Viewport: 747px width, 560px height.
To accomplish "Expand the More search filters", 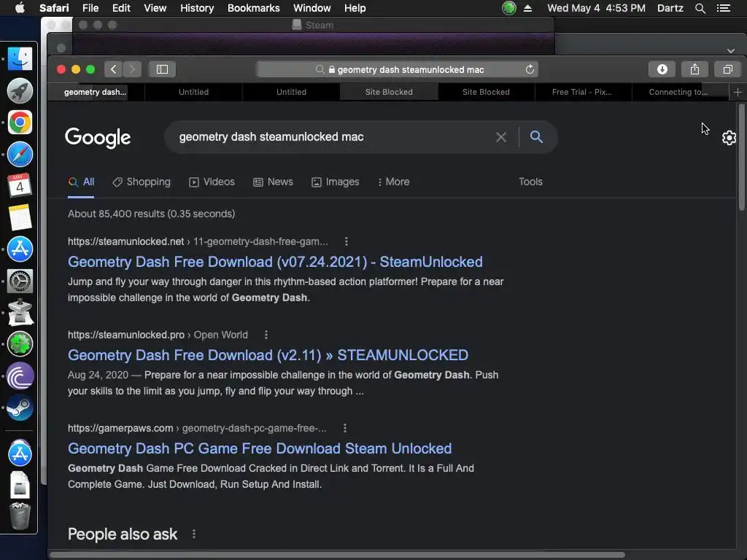I will pyautogui.click(x=393, y=182).
